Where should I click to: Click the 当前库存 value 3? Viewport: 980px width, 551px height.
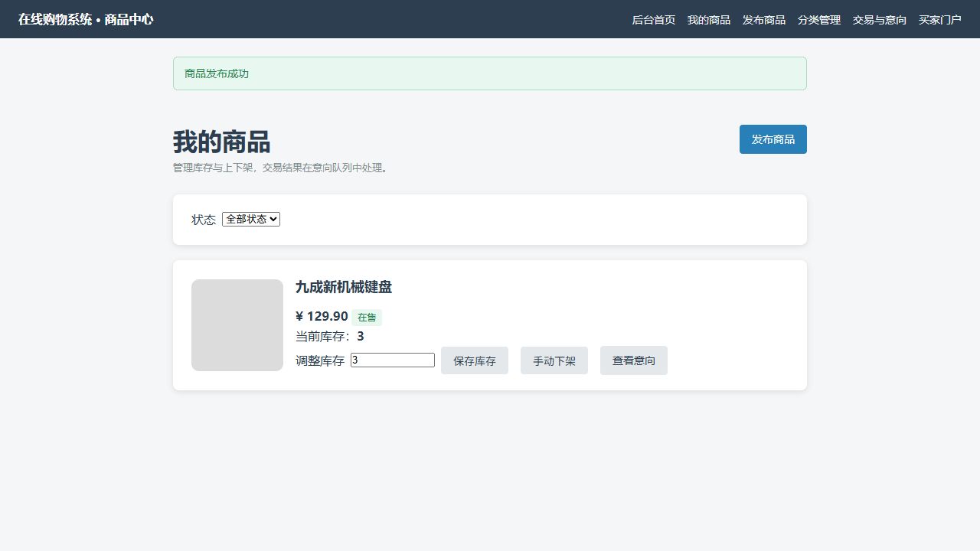[361, 337]
